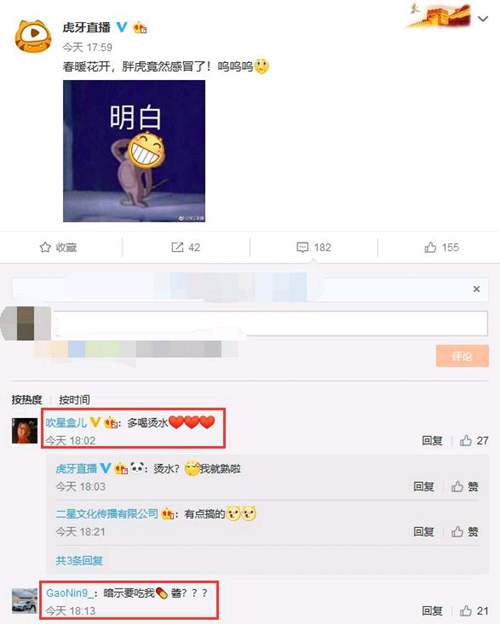Like GaoNin9_'s comment with 21 likes
Viewport: 500px width, 624px height.
click(x=465, y=610)
